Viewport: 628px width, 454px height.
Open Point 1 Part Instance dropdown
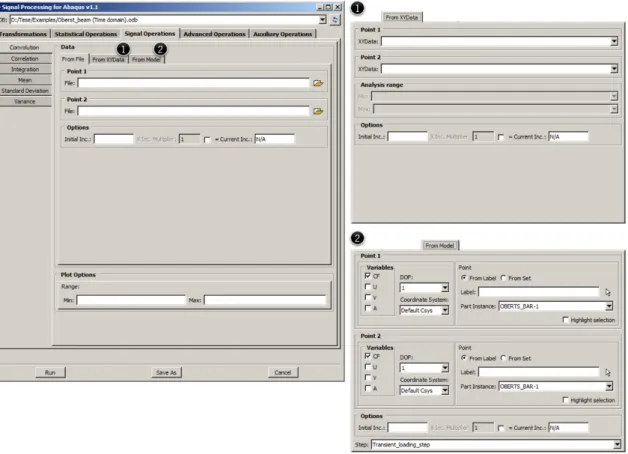pos(609,306)
